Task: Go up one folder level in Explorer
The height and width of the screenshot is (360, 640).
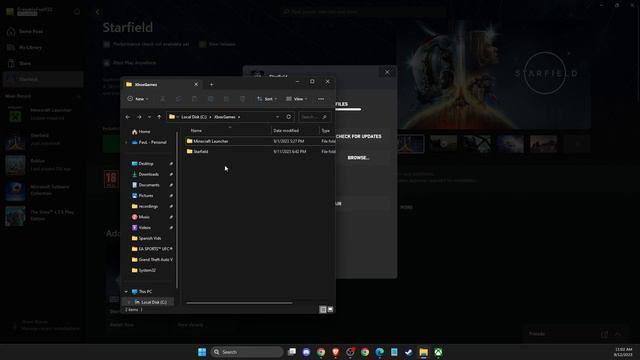Action: click(159, 117)
